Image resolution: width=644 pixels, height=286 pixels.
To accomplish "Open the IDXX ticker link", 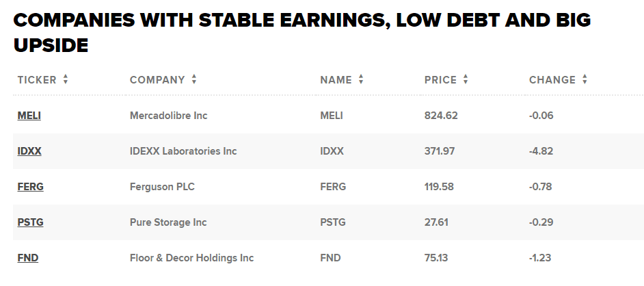I will 29,151.
